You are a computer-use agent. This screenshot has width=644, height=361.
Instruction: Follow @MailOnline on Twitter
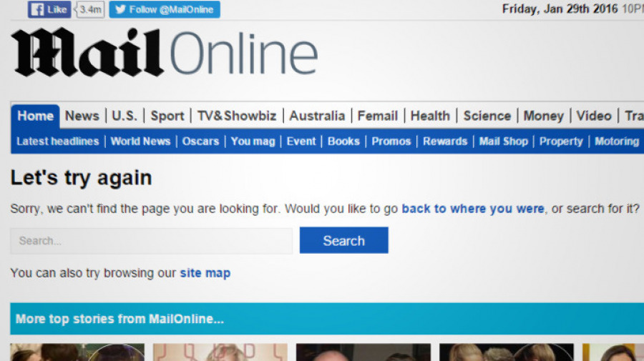click(x=165, y=9)
